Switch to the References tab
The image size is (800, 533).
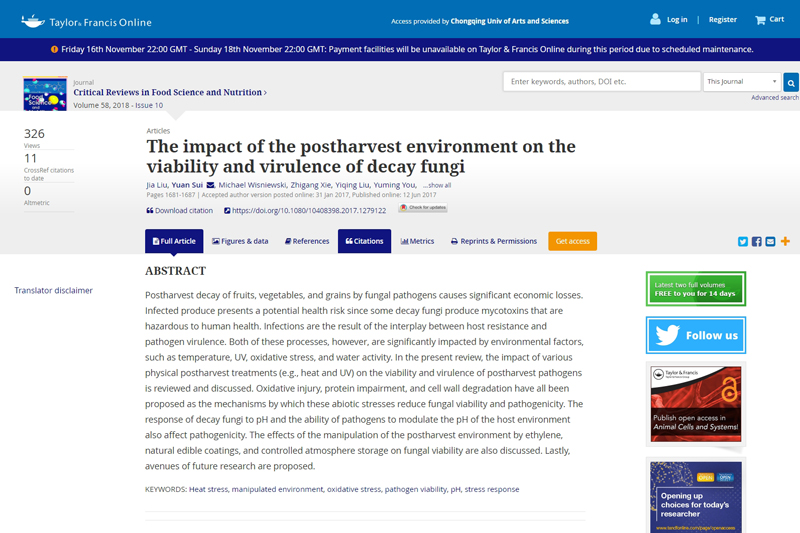[x=307, y=241]
